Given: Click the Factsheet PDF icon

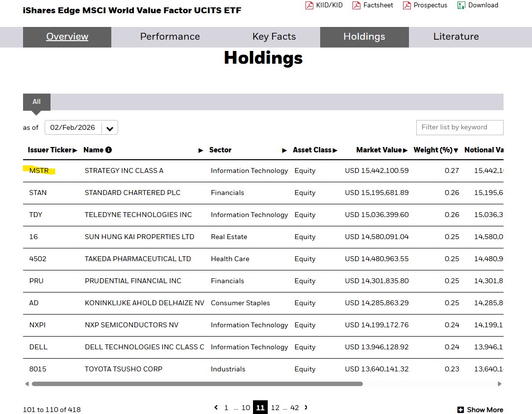Looking at the screenshot, I should [x=356, y=5].
